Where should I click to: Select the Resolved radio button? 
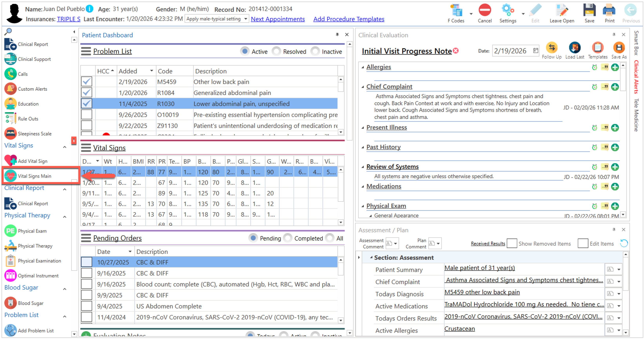pyautogui.click(x=276, y=52)
